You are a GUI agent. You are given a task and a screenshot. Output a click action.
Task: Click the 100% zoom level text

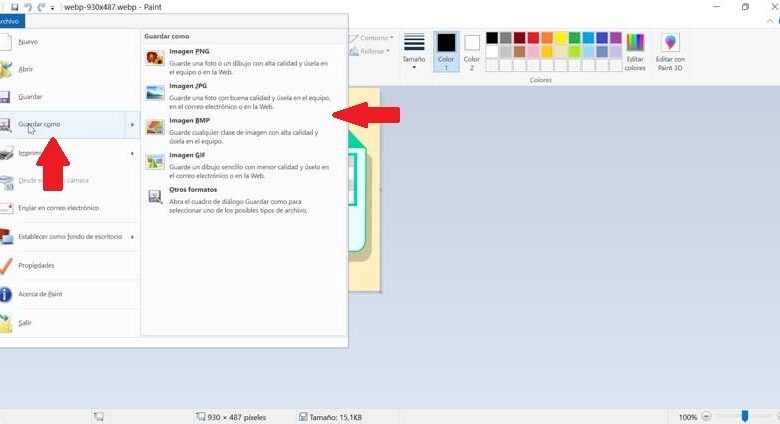[x=688, y=417]
